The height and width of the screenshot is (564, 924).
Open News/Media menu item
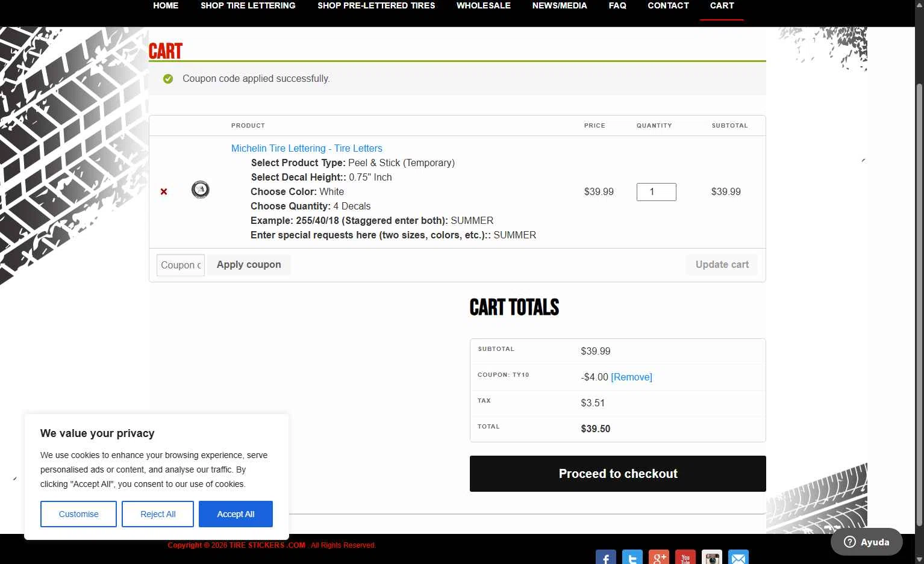point(560,5)
